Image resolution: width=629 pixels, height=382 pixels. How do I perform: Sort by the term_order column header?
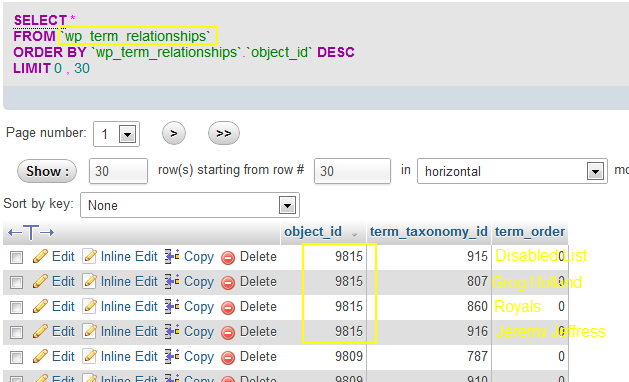click(530, 232)
